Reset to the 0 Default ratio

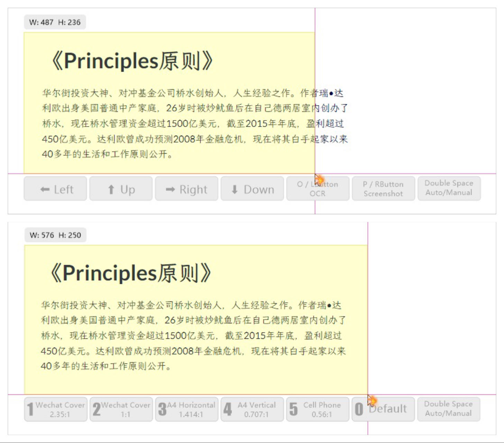pyautogui.click(x=383, y=409)
